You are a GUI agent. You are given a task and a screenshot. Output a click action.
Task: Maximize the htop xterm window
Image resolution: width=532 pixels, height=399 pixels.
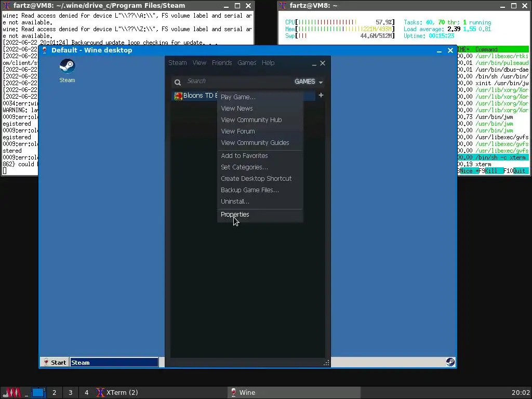514,6
